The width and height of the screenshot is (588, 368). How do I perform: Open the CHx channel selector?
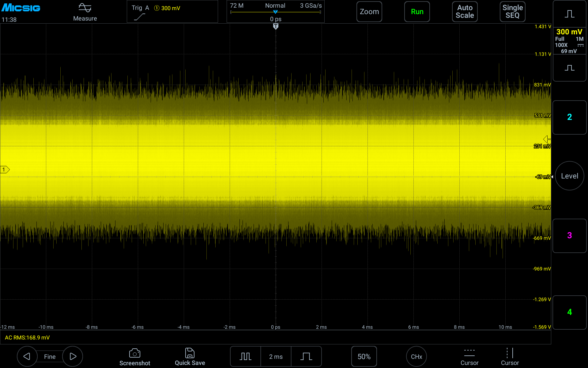point(417,356)
